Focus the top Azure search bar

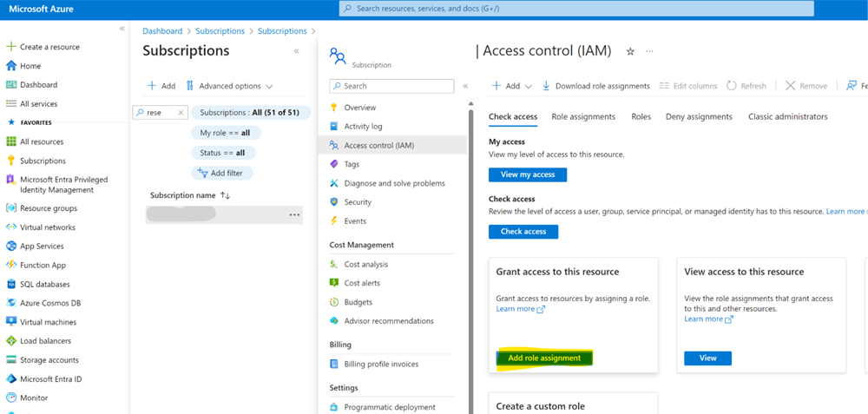point(576,9)
